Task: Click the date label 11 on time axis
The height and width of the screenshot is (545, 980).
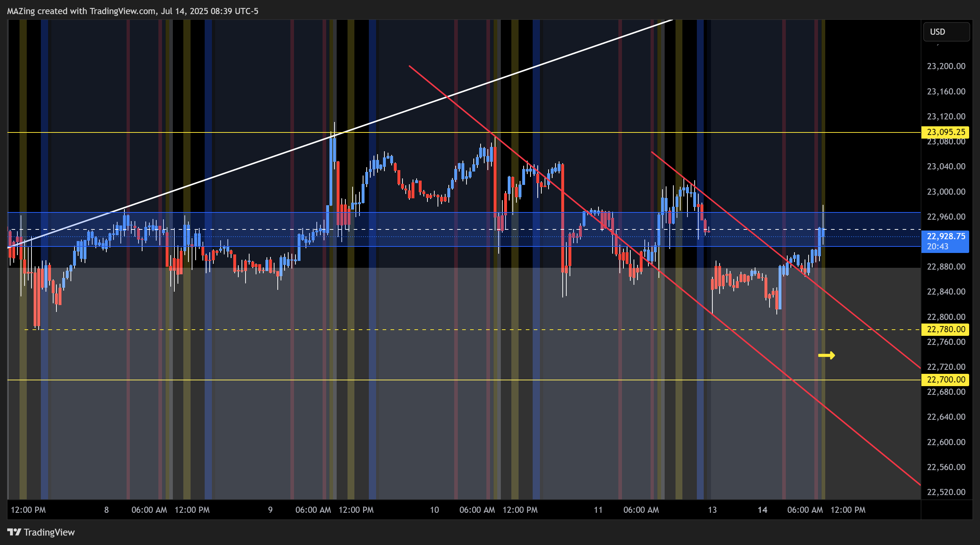Action: pos(598,510)
